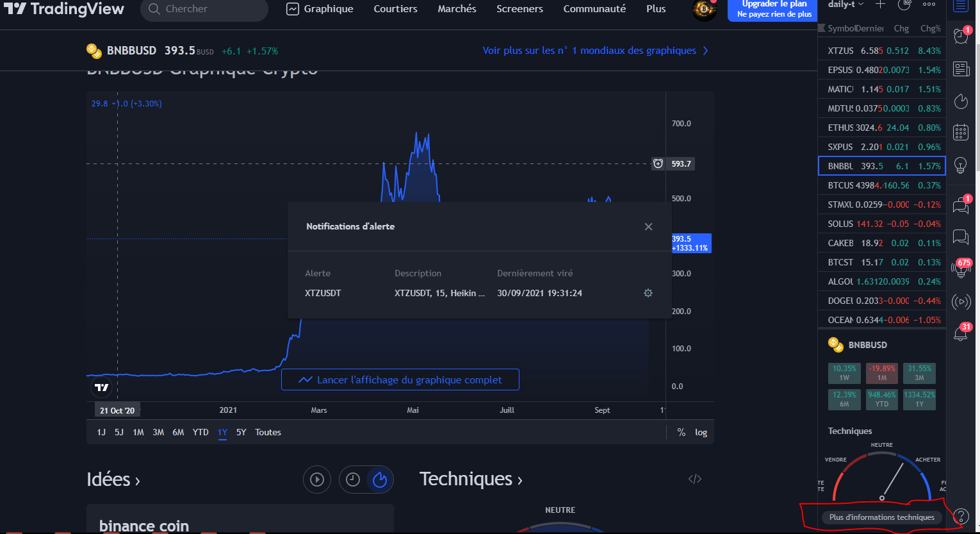
Task: Open binance coin idea card
Action: (240, 519)
